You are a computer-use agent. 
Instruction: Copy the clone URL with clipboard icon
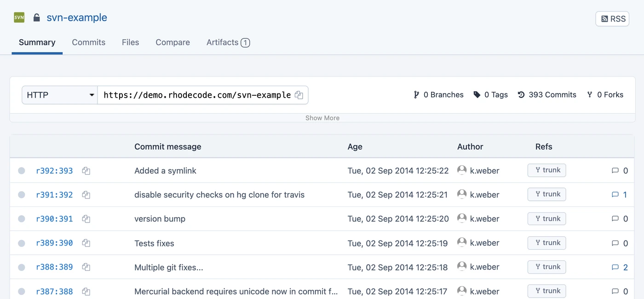point(299,95)
